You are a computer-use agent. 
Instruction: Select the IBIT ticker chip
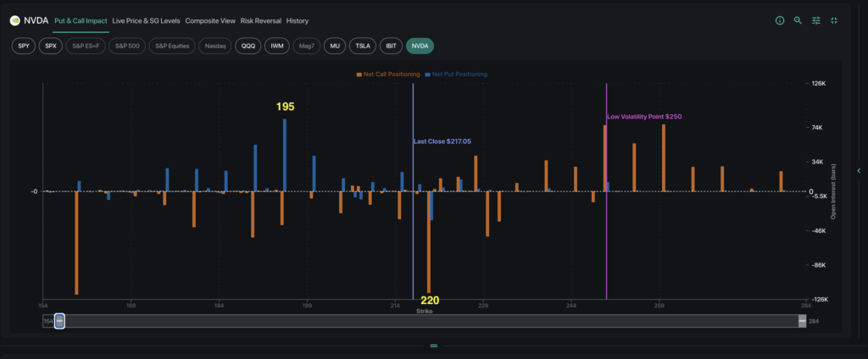[x=391, y=46]
